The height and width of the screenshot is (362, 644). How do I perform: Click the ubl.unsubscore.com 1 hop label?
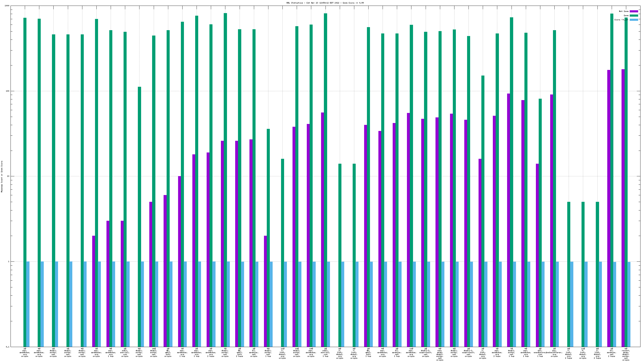point(540,352)
